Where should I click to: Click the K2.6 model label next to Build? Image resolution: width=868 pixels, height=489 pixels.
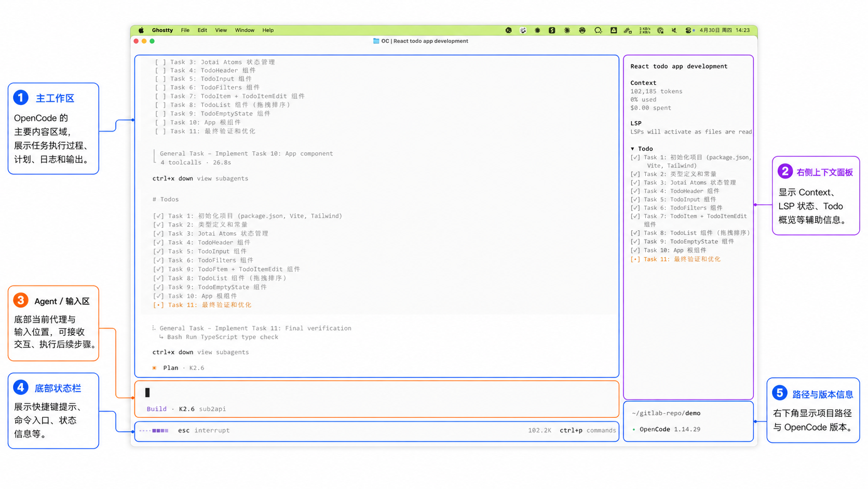point(187,409)
